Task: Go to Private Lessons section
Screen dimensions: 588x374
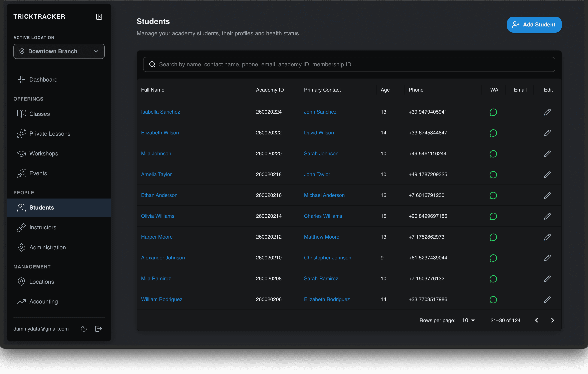Action: coord(59,134)
